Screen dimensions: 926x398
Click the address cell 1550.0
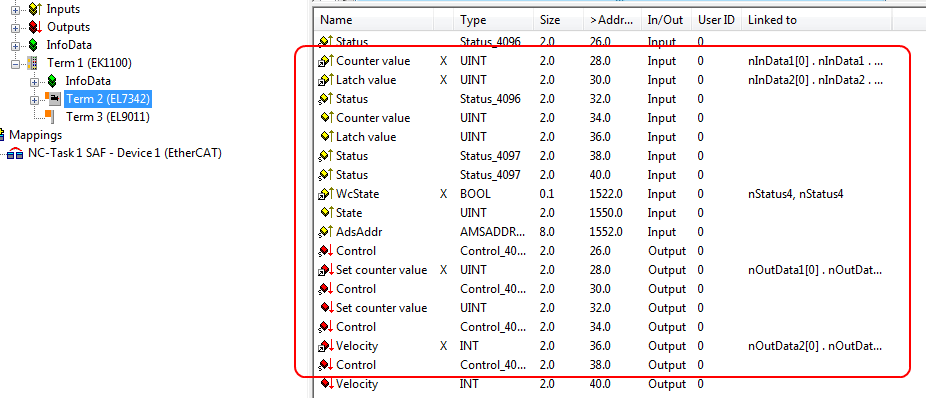pyautogui.click(x=607, y=213)
